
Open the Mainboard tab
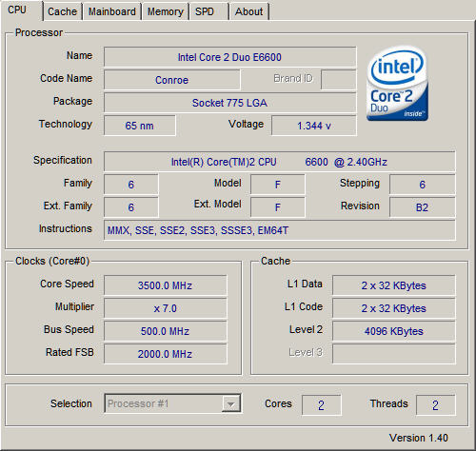112,11
